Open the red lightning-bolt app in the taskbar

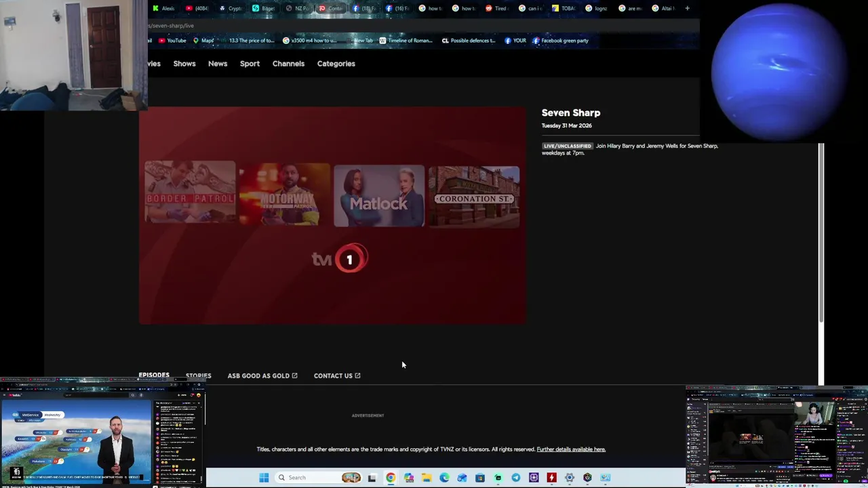[x=551, y=478]
